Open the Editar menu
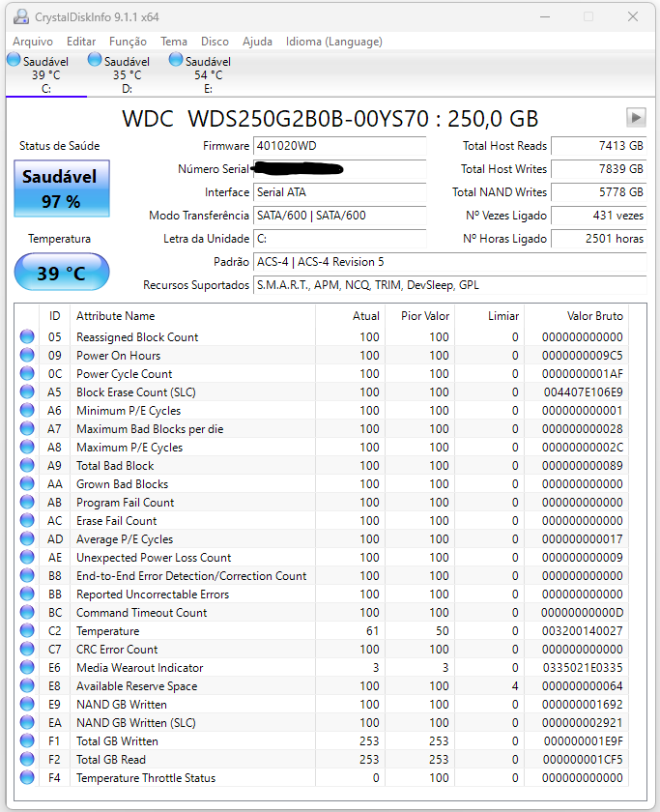The width and height of the screenshot is (660, 812). point(81,42)
